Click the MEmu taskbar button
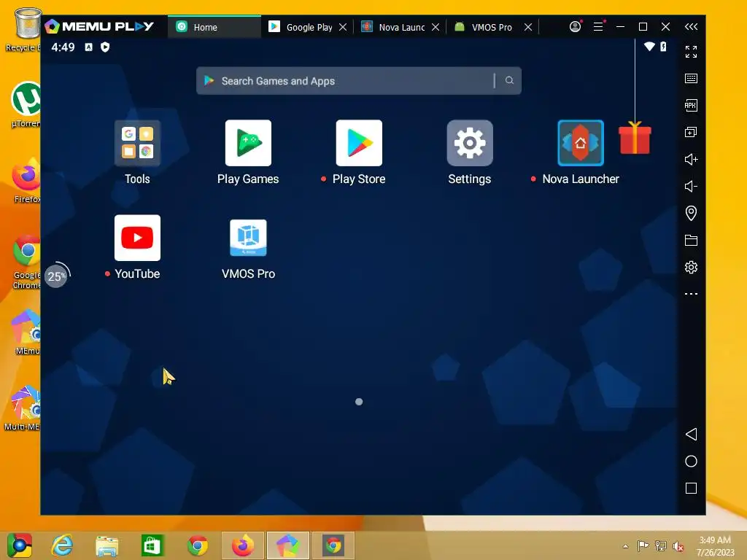747x560 pixels. tap(287, 545)
